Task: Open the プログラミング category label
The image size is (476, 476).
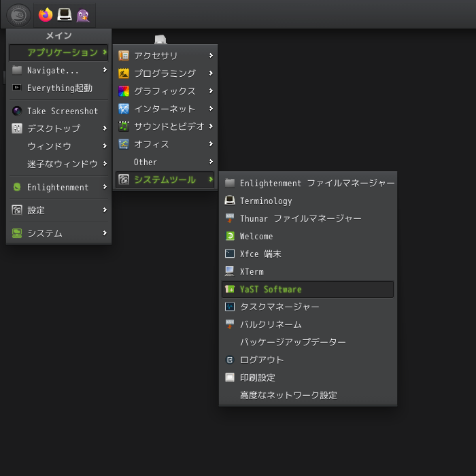Action: (165, 73)
